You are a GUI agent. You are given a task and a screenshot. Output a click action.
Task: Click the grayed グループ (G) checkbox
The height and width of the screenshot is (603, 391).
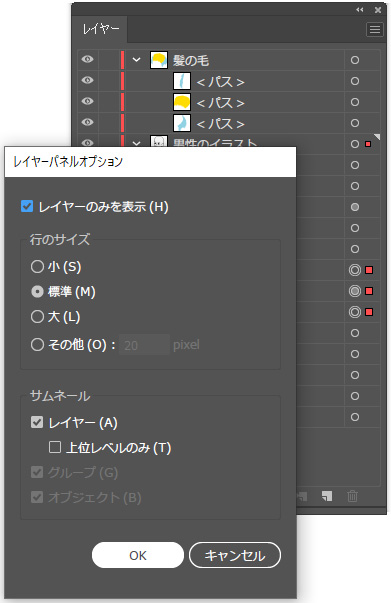(x=37, y=472)
